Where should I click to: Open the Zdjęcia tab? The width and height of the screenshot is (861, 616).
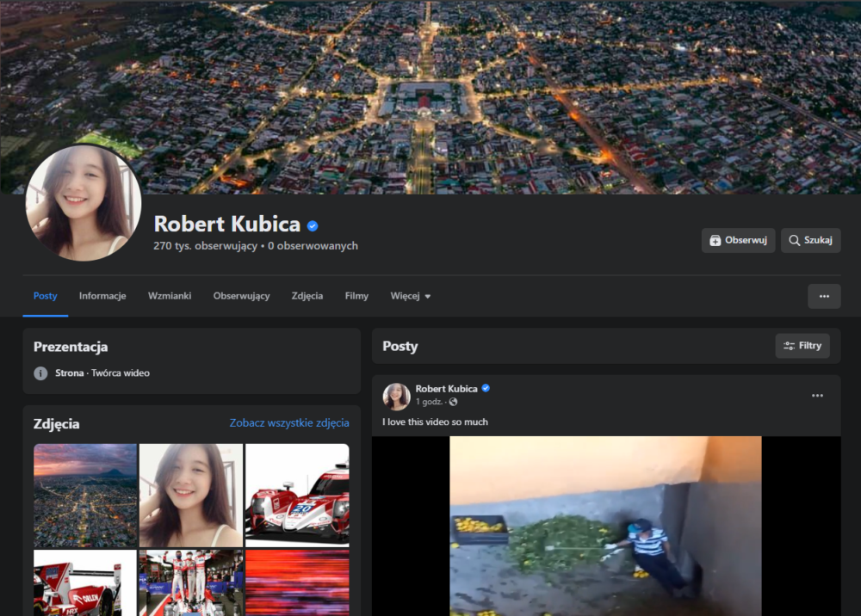[307, 296]
